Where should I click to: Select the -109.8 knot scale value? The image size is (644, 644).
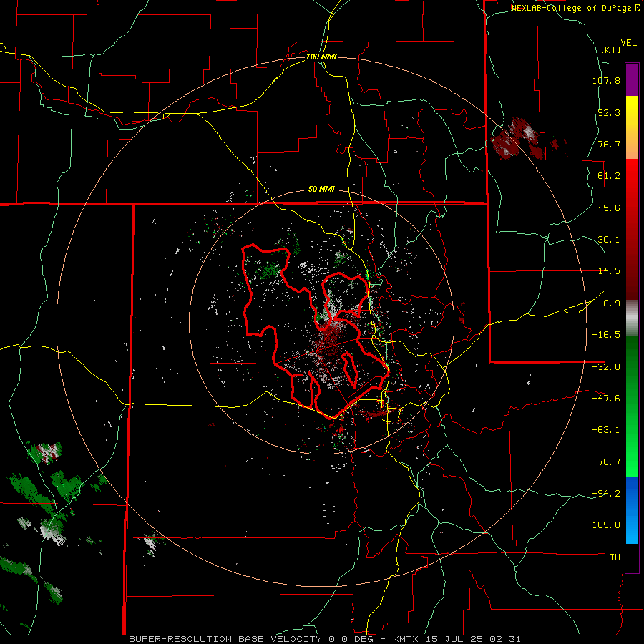click(x=604, y=525)
